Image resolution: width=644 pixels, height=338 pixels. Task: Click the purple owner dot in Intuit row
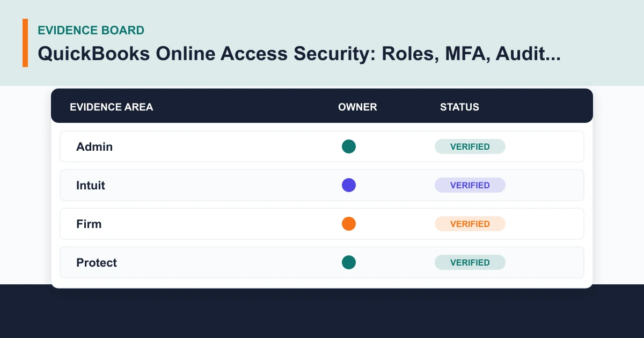click(349, 185)
